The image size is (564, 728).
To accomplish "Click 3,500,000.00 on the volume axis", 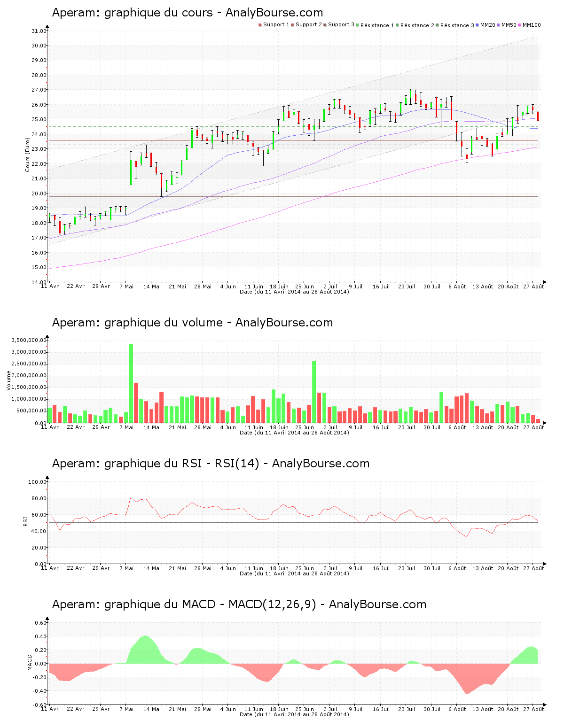I will pos(30,340).
